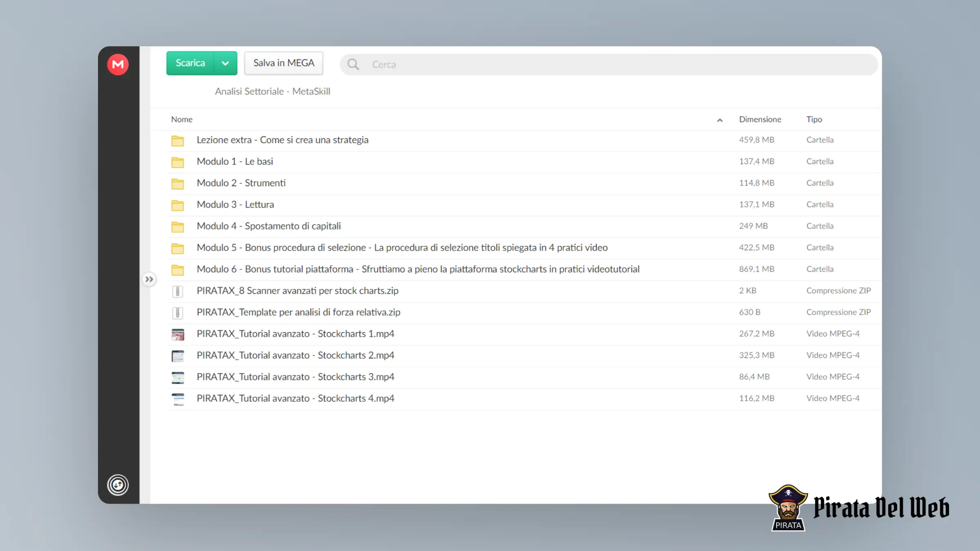The height and width of the screenshot is (551, 980).
Task: Select 'Modulo 5 - Bonus procedura di selezione' name
Action: click(x=402, y=248)
